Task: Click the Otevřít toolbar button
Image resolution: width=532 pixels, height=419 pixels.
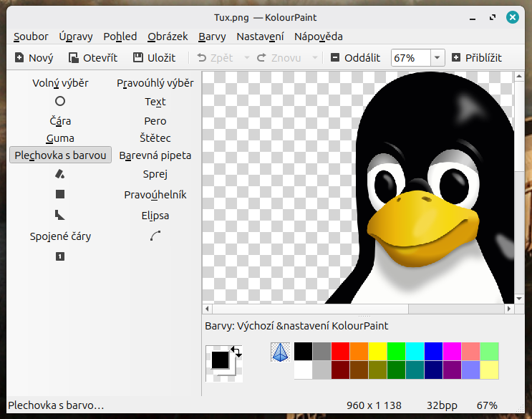Action: pos(93,58)
